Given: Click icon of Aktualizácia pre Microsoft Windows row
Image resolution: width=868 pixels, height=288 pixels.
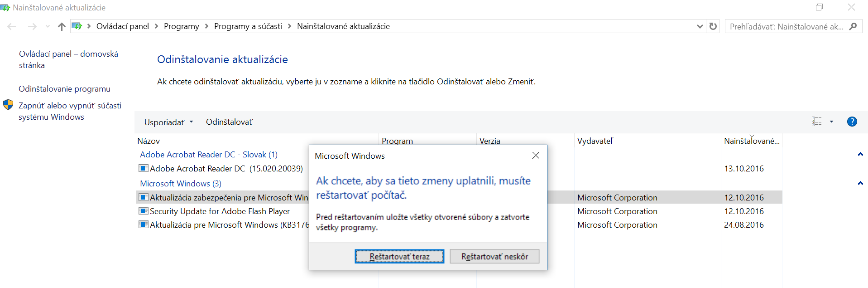Looking at the screenshot, I should tap(144, 225).
